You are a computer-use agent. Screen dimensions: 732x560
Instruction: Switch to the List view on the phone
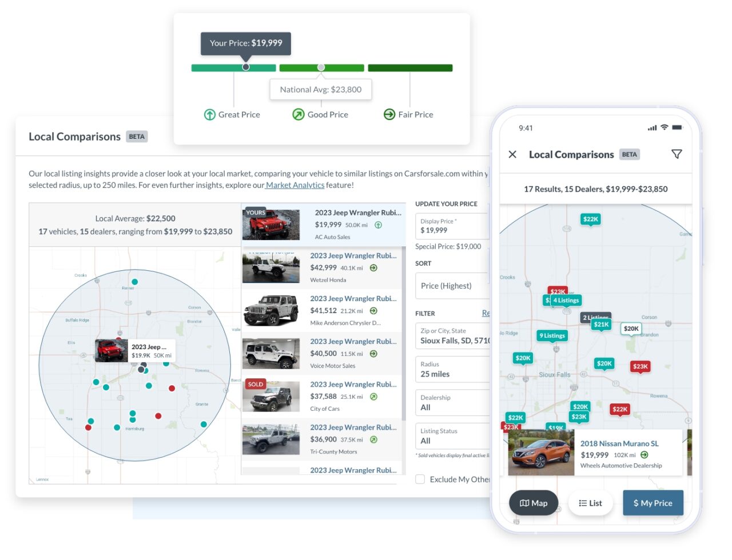591,503
